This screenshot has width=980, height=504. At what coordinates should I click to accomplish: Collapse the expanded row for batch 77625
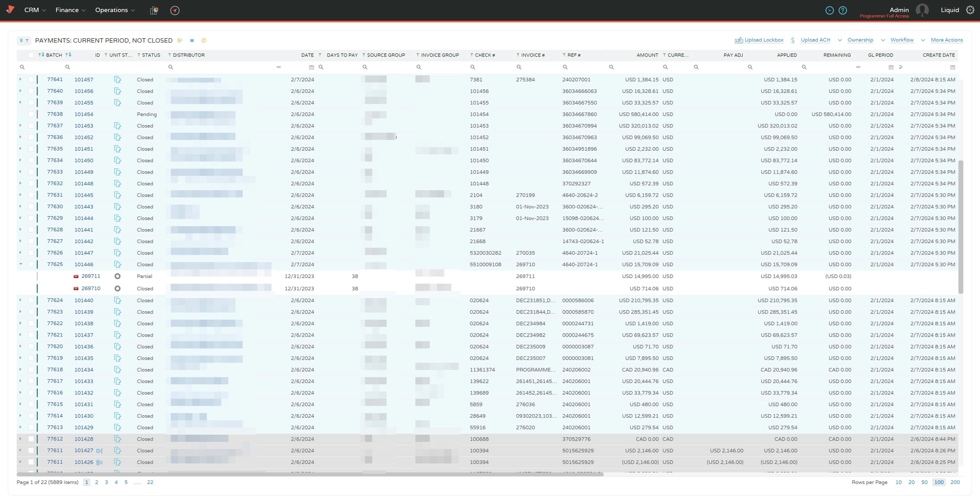click(x=21, y=264)
